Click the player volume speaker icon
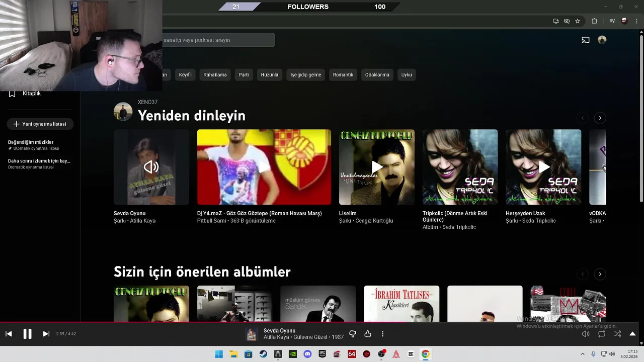 [x=586, y=334]
